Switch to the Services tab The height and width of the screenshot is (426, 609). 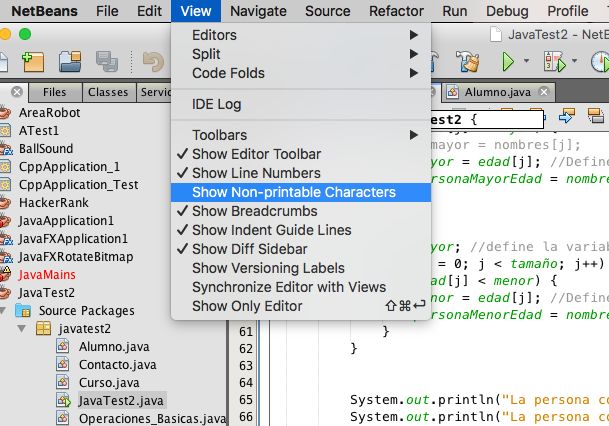[x=154, y=92]
